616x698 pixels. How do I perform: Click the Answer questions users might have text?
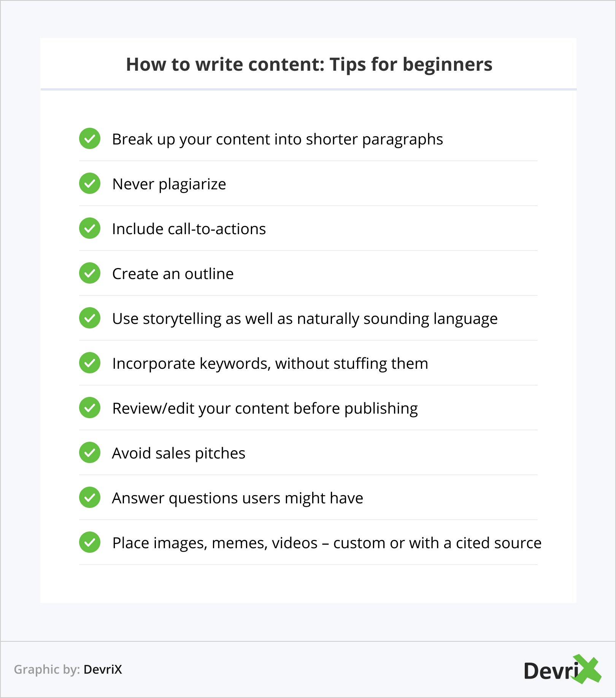[237, 498]
